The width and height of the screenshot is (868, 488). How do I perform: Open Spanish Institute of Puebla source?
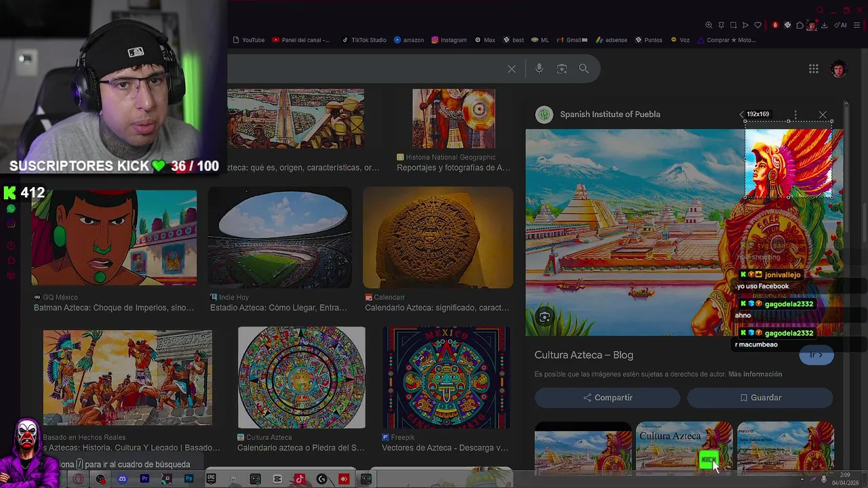[x=610, y=115]
